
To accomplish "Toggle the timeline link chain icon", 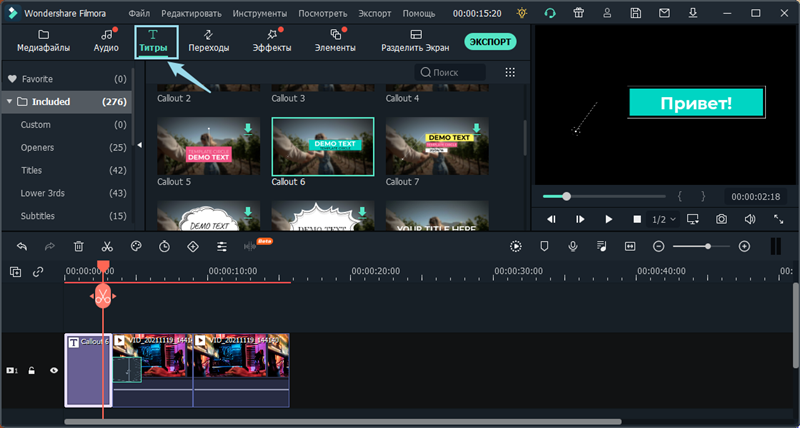I will 38,271.
